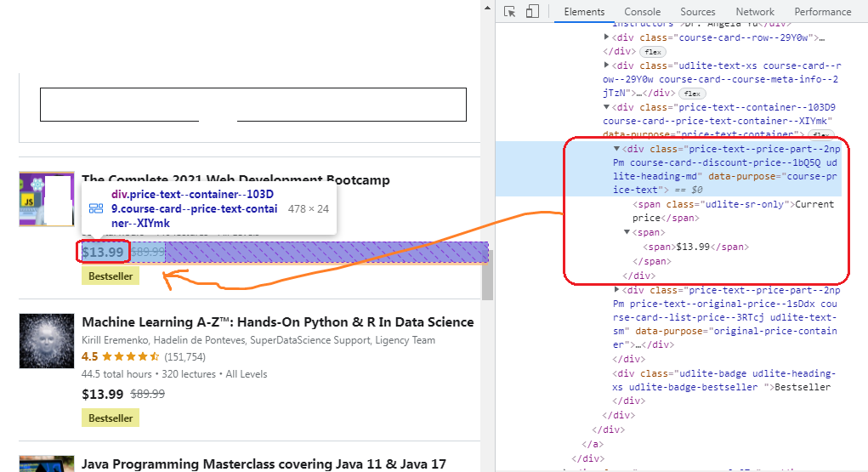Click the $13.99 price of Machine Learning course
This screenshot has width=868, height=472.
(x=102, y=394)
